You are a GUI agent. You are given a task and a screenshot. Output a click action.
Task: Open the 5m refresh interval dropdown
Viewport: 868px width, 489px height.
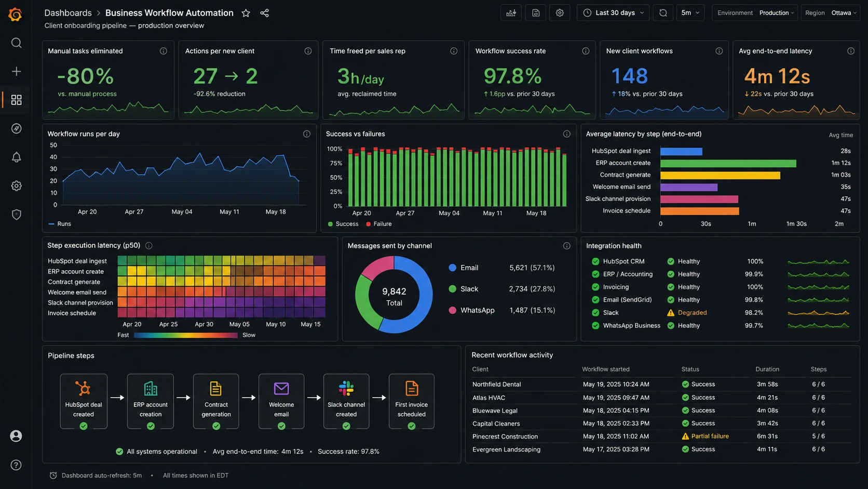coord(690,13)
